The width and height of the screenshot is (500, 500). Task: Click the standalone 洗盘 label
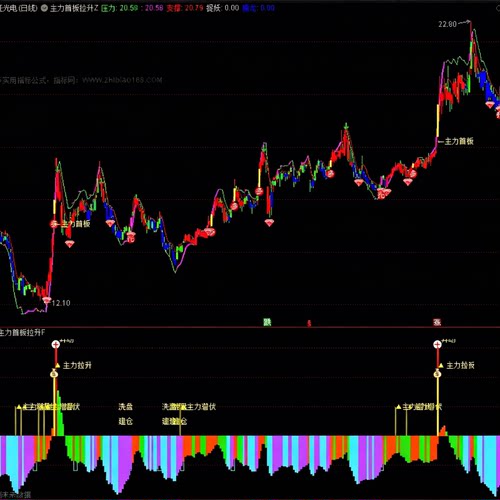126,407
